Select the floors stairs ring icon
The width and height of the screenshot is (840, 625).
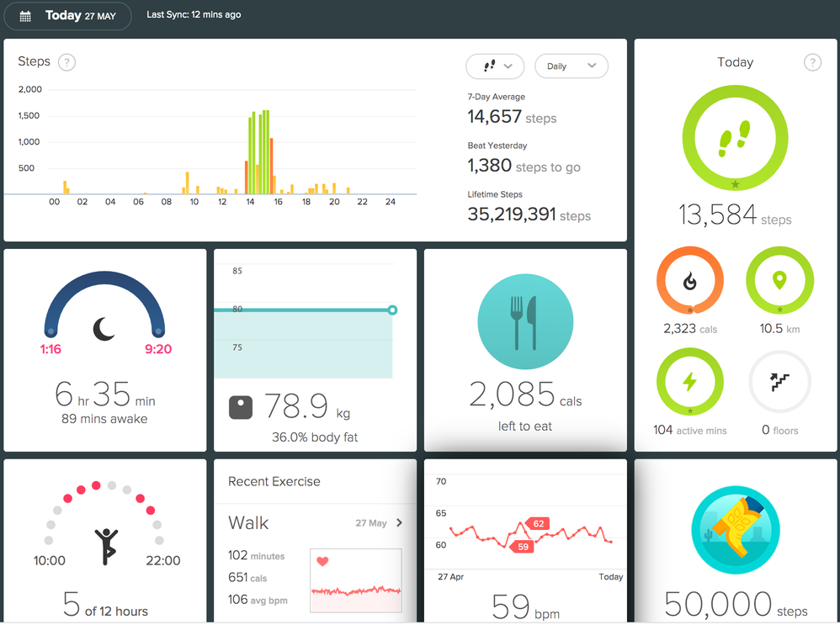click(x=779, y=382)
